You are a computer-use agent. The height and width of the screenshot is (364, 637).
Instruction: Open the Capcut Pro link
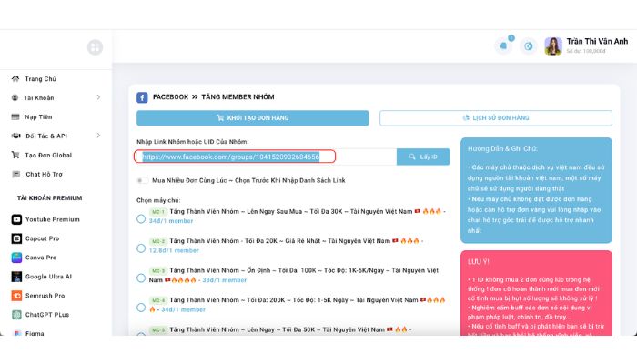point(42,238)
